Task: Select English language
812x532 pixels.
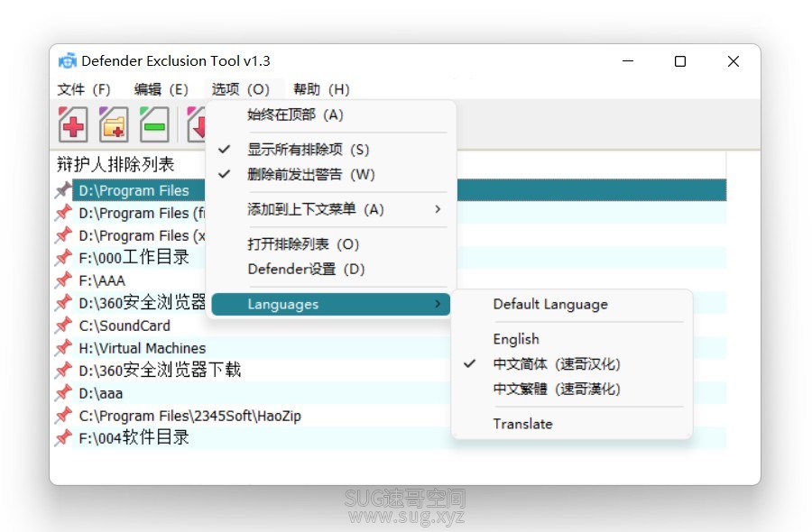Action: [572, 339]
